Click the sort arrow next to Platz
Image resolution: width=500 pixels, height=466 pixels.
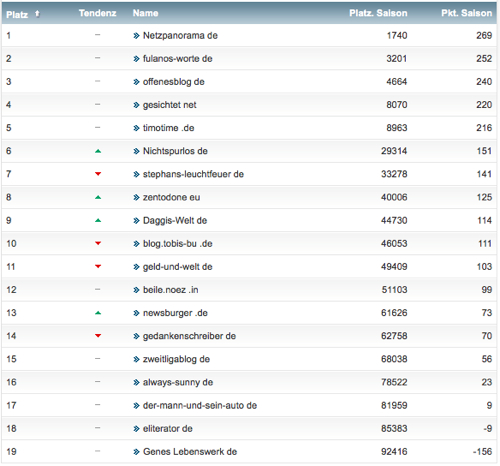click(x=37, y=14)
